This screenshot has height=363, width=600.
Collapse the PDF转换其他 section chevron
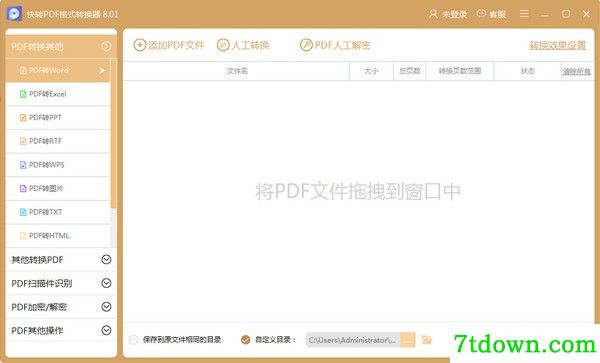pos(106,47)
